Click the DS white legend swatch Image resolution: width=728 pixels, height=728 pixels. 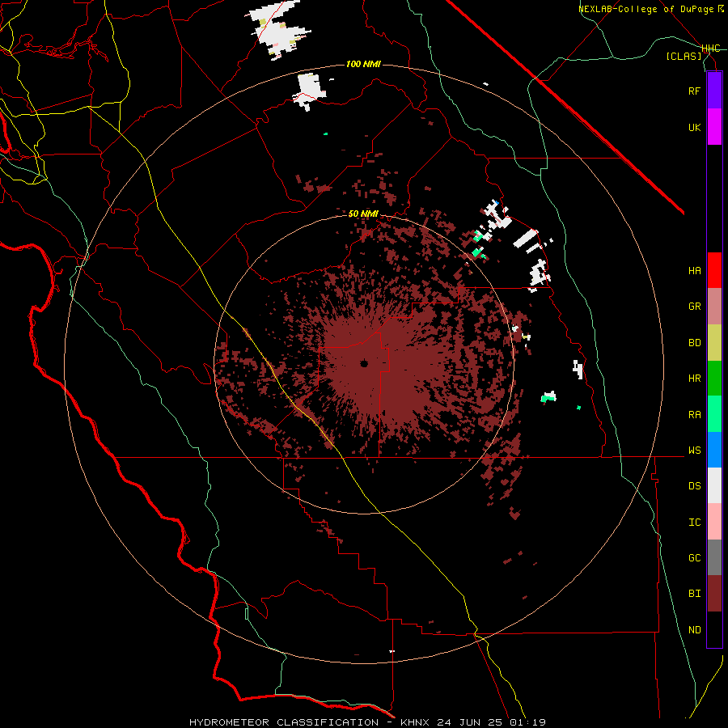(x=714, y=485)
